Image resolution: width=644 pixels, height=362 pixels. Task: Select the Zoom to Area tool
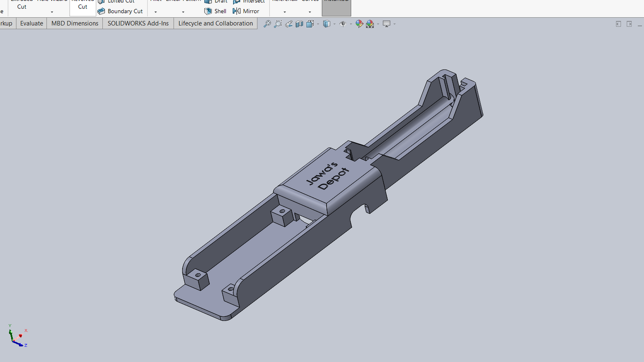point(278,24)
